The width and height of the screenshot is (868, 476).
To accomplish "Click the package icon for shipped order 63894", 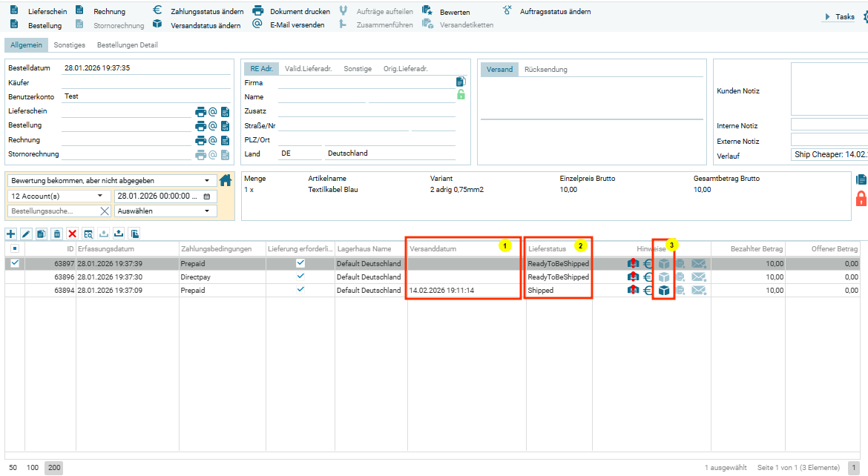I will point(664,291).
